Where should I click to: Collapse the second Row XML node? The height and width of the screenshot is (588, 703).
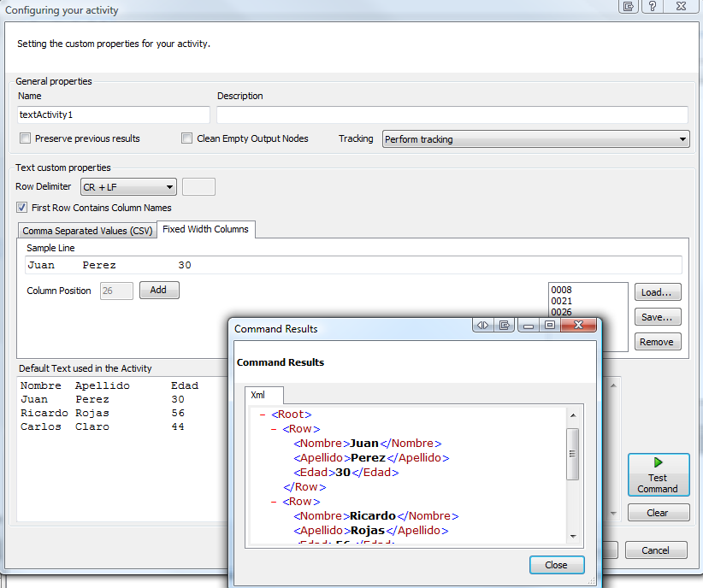[274, 502]
